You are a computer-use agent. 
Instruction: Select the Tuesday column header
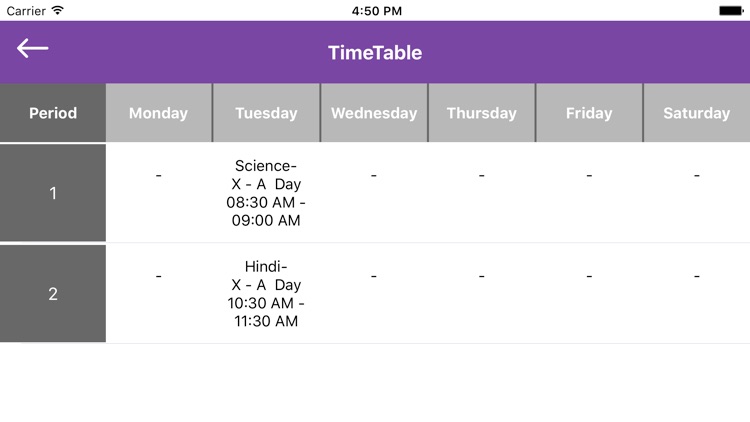click(266, 113)
